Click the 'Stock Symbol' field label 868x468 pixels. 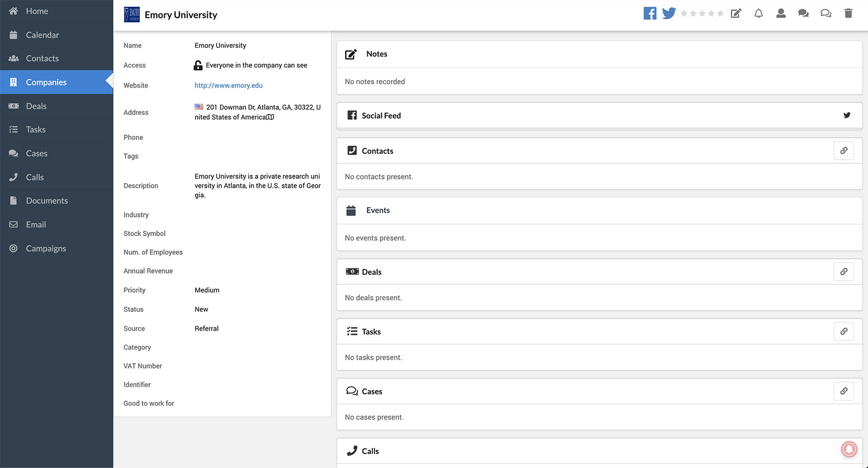145,233
